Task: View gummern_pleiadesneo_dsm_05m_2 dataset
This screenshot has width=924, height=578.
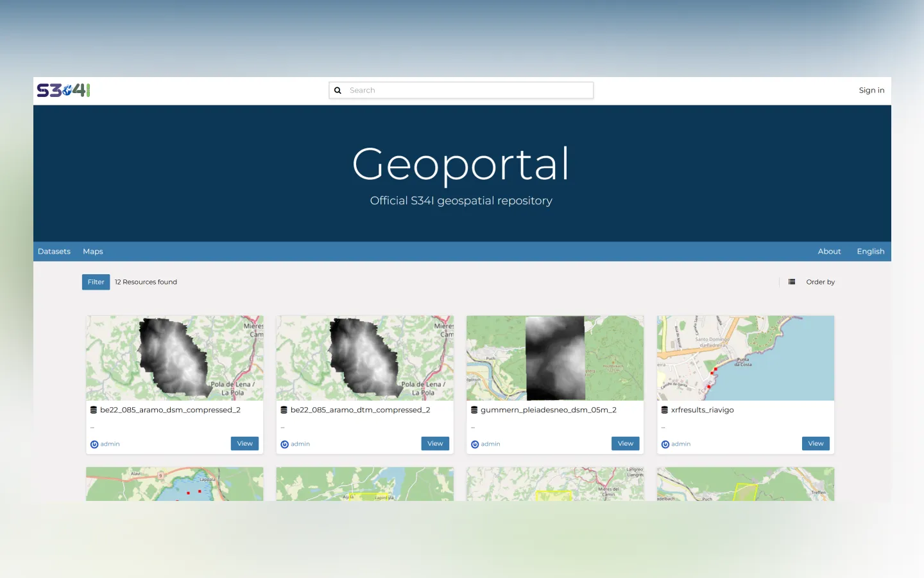Action: coord(626,444)
